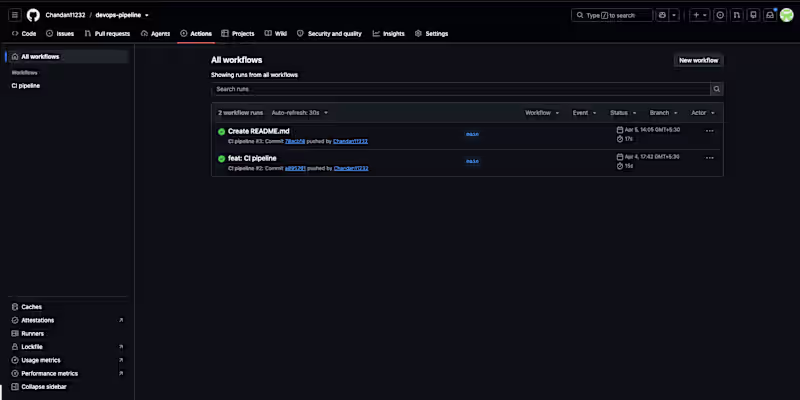
Task: Open the three-dot menu for Create README.md run
Action: coord(710,131)
